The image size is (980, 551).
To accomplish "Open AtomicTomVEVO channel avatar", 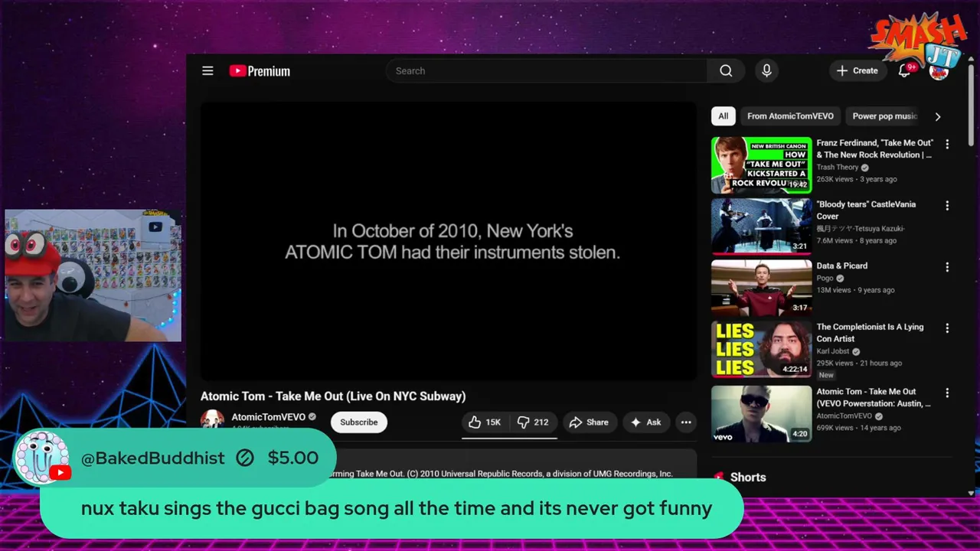I will [212, 420].
